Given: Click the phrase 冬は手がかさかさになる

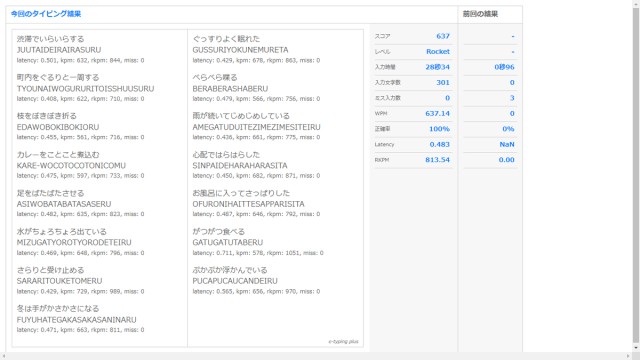Looking at the screenshot, I should 58,309.
